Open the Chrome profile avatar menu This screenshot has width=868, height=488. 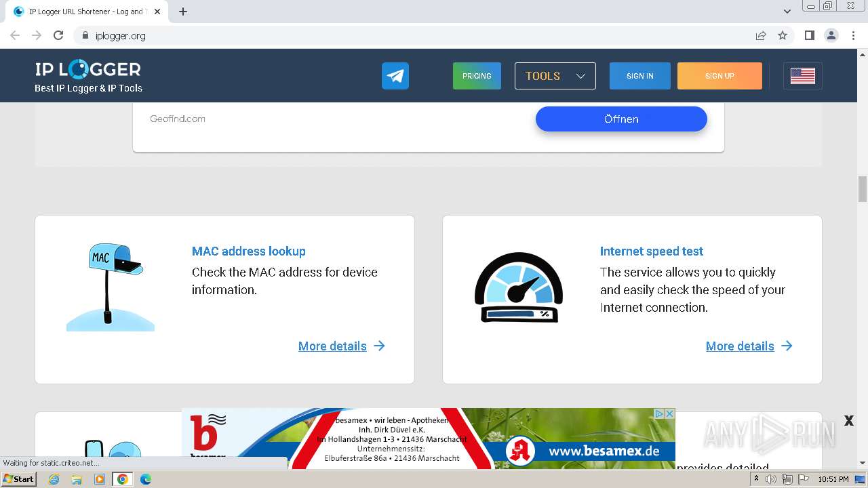831,35
